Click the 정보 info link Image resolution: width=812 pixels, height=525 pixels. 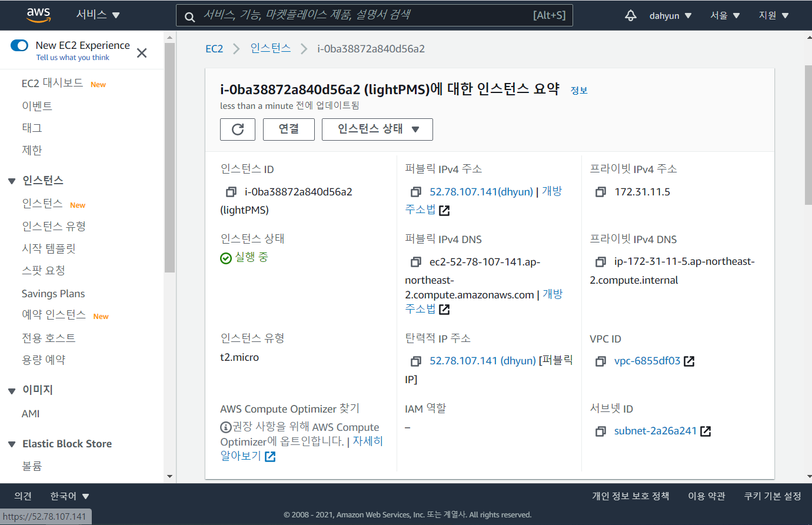pyautogui.click(x=579, y=91)
